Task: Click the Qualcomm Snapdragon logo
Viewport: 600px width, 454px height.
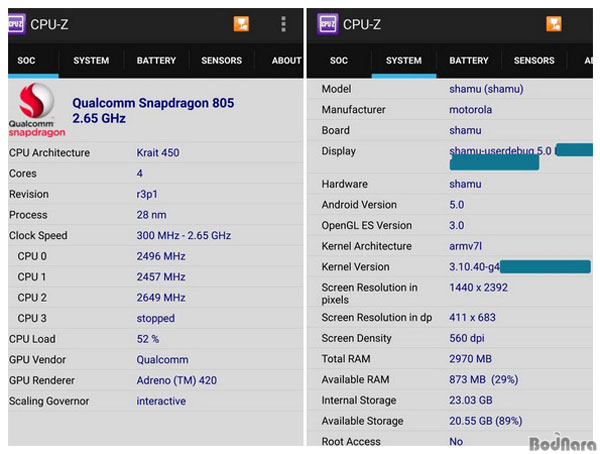Action: [x=37, y=110]
